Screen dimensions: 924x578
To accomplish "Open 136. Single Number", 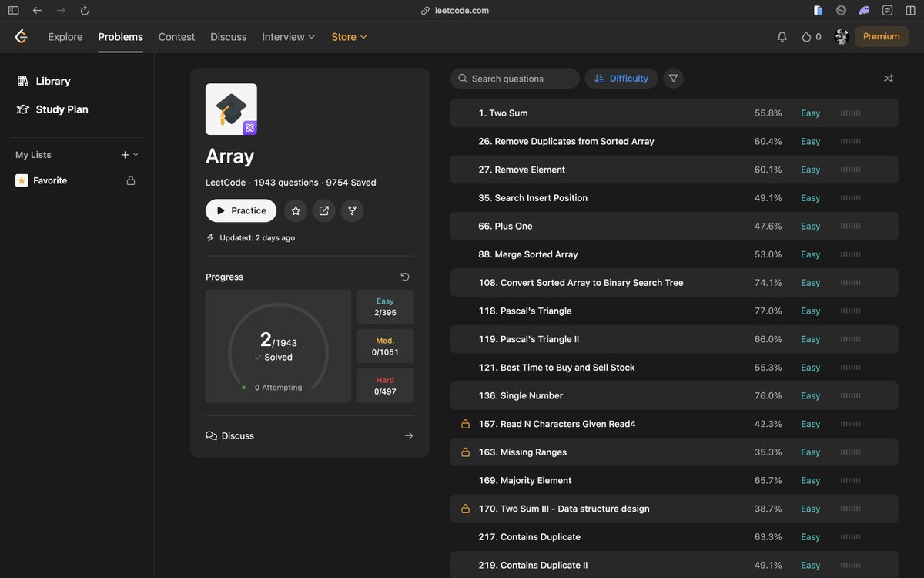I will (521, 396).
